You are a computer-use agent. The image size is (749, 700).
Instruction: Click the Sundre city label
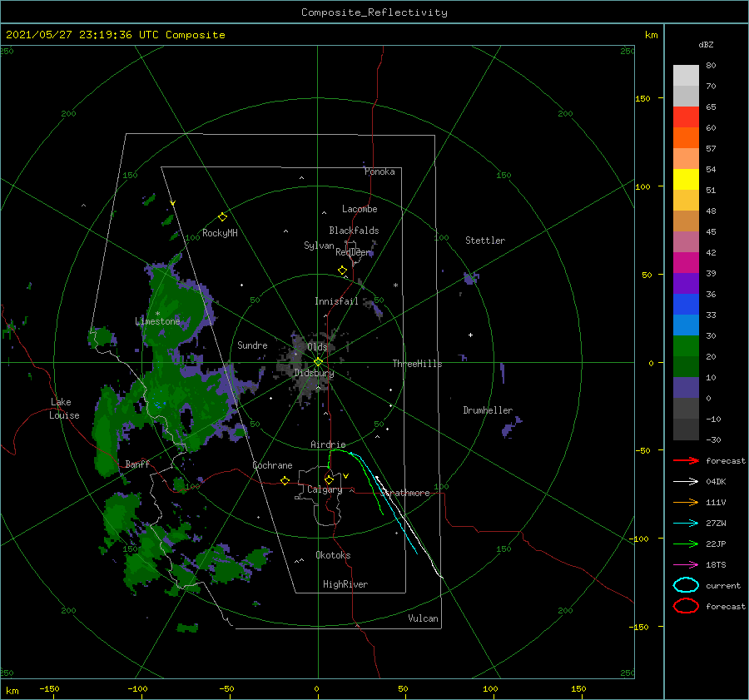coord(252,345)
